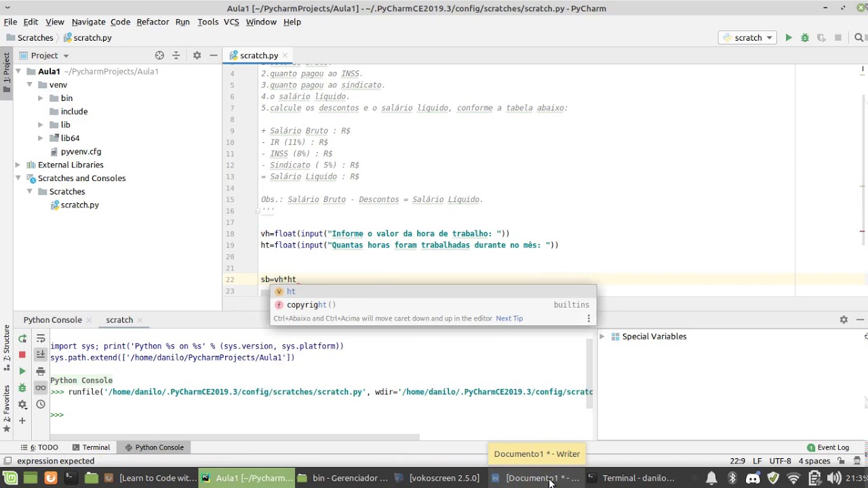This screenshot has width=868, height=488.
Task: Expand the lib folder
Action: pos(41,125)
